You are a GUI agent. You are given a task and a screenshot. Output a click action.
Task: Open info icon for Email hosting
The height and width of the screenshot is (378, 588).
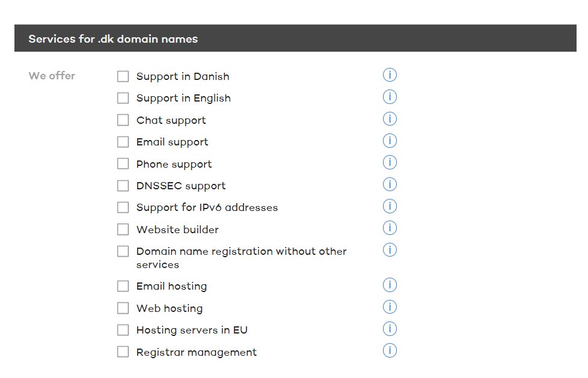pos(390,285)
